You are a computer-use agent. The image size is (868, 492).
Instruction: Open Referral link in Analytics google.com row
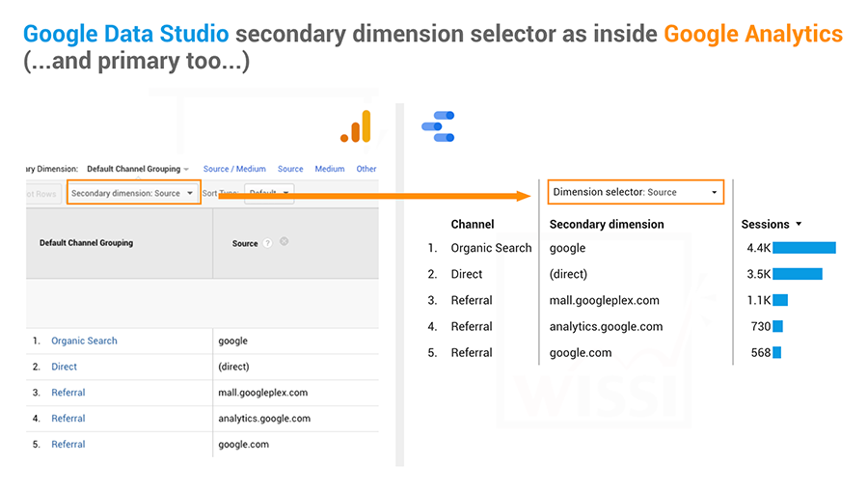point(68,444)
